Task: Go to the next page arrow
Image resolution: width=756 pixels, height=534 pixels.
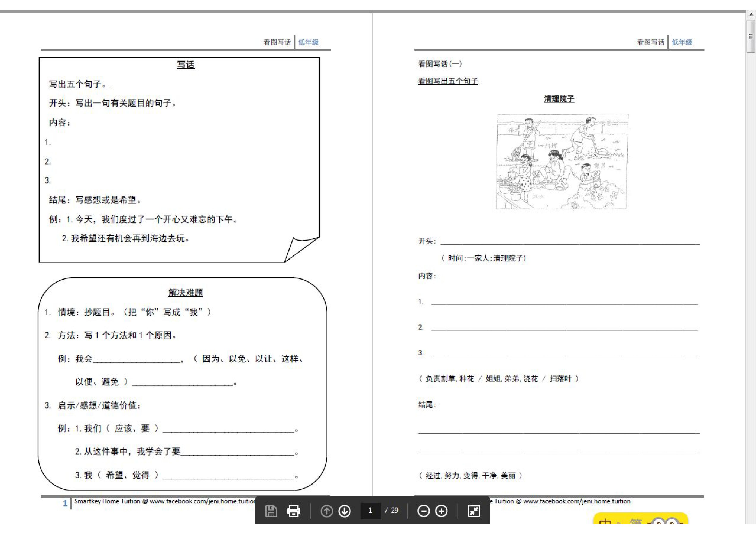Action: click(x=345, y=511)
